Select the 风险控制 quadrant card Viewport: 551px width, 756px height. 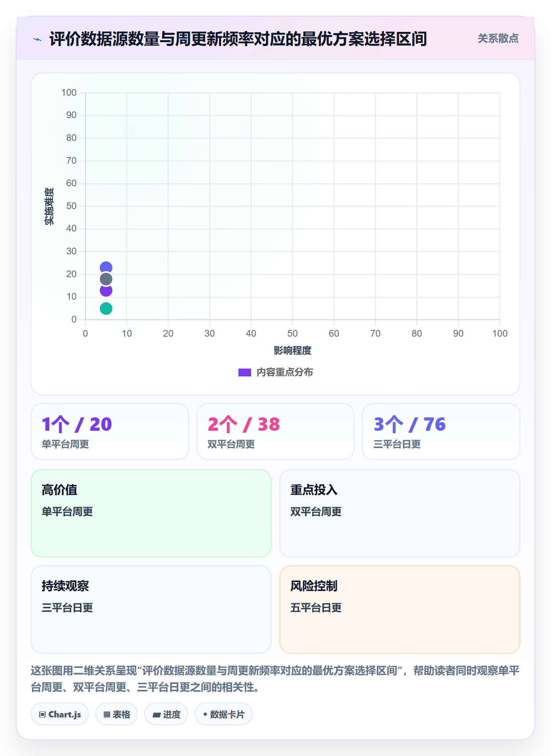[400, 610]
